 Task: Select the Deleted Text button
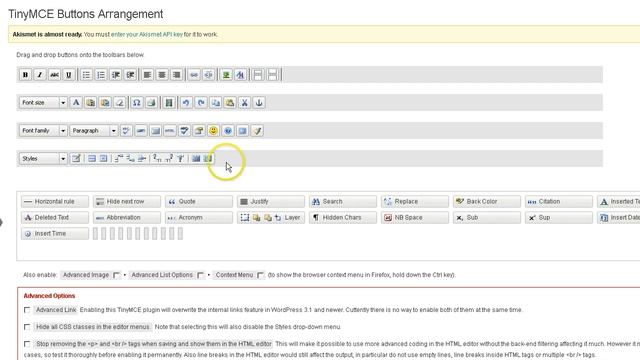[55, 218]
